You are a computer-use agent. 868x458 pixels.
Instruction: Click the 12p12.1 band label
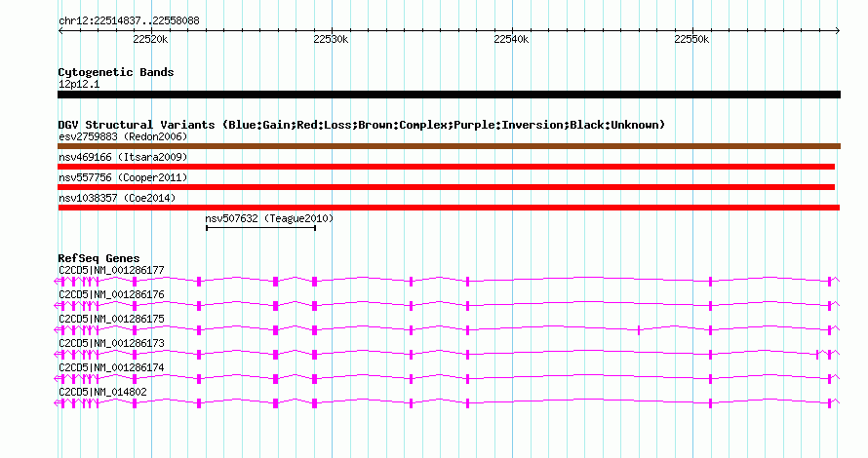(x=79, y=84)
